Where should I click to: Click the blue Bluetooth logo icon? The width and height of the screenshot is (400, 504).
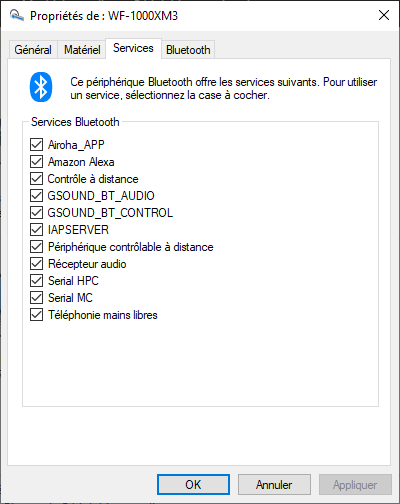point(41,87)
